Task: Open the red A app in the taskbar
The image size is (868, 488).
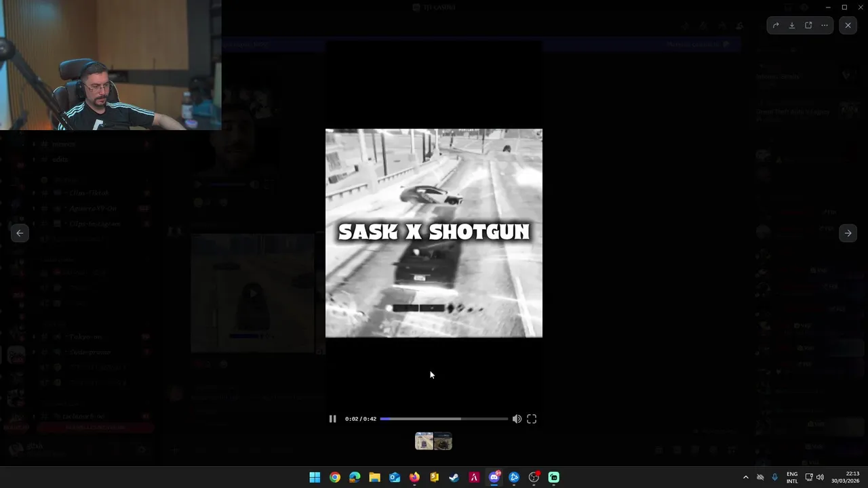Action: coord(474,477)
